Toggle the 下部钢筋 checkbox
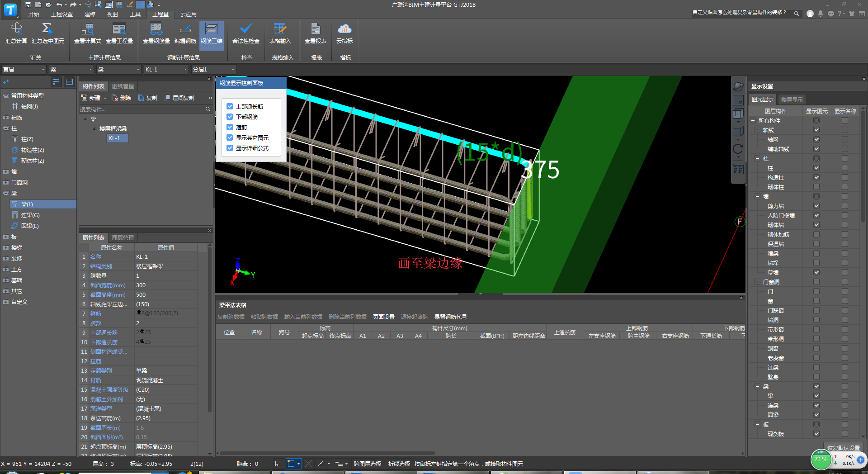 pos(230,117)
